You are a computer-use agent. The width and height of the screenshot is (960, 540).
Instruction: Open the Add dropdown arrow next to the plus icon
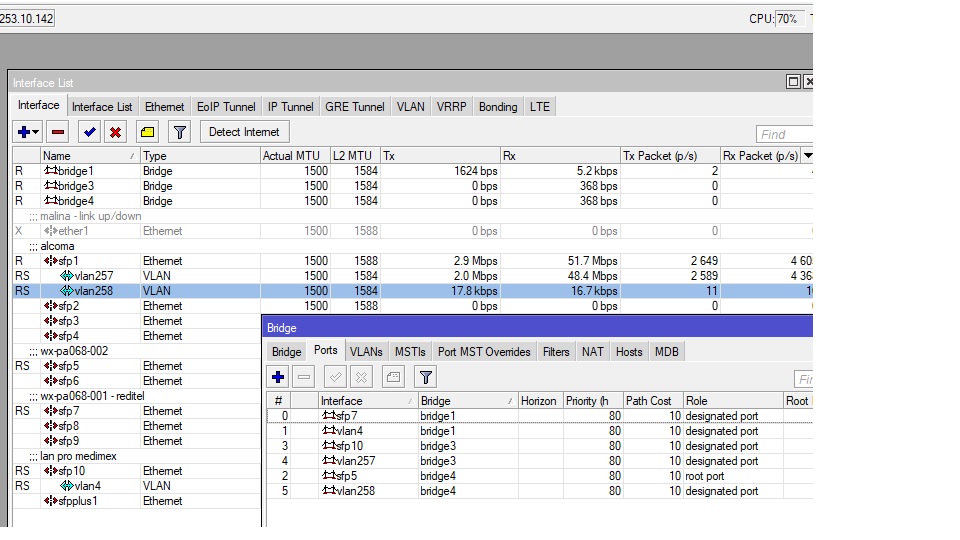(x=36, y=132)
